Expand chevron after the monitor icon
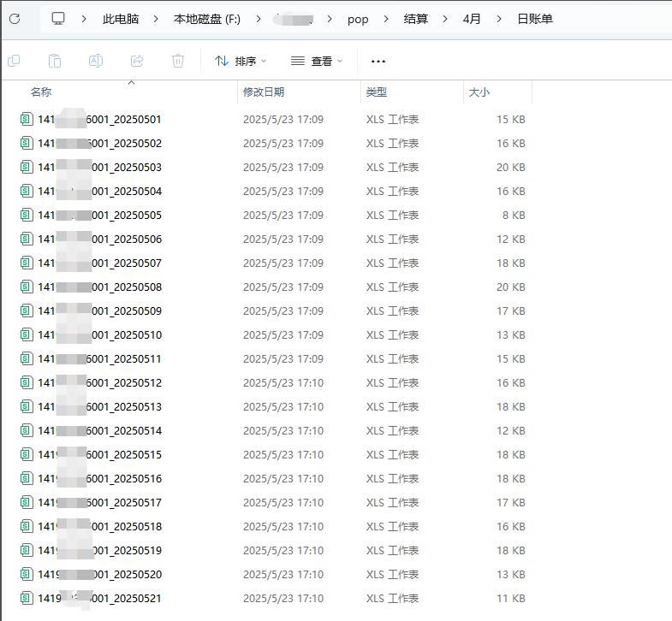Image resolution: width=672 pixels, height=621 pixels. point(84,20)
